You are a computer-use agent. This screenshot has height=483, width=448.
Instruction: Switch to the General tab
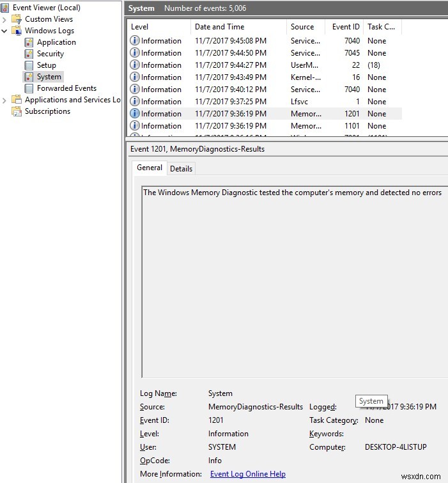[x=150, y=168]
